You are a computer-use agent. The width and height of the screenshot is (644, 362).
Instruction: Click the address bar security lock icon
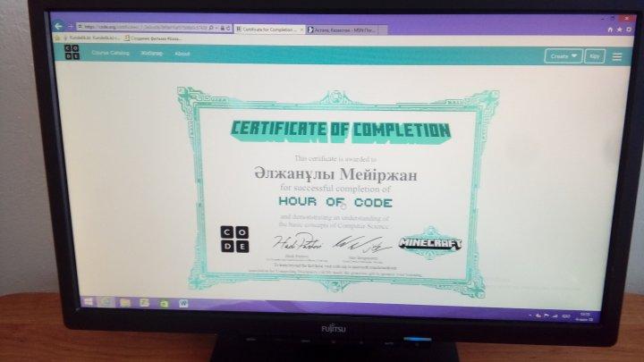coord(222,29)
